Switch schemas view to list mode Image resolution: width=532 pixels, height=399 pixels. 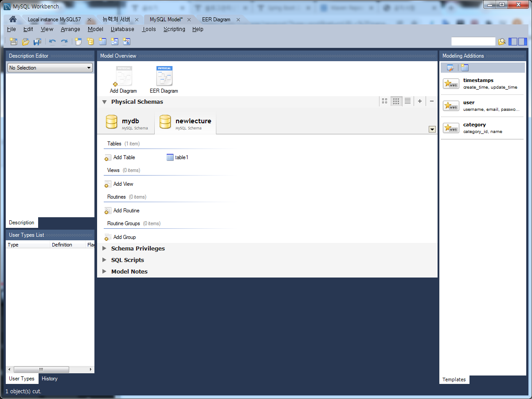(407, 101)
